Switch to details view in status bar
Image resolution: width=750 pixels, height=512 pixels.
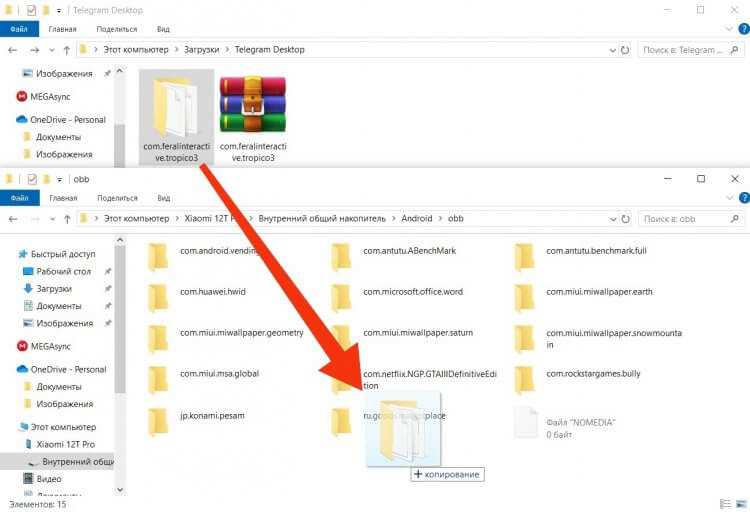[726, 504]
